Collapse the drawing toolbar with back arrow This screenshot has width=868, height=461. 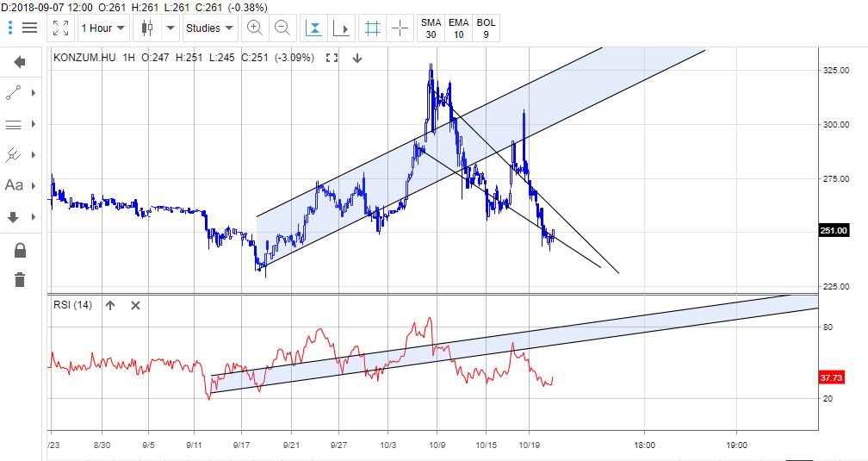pyautogui.click(x=20, y=62)
